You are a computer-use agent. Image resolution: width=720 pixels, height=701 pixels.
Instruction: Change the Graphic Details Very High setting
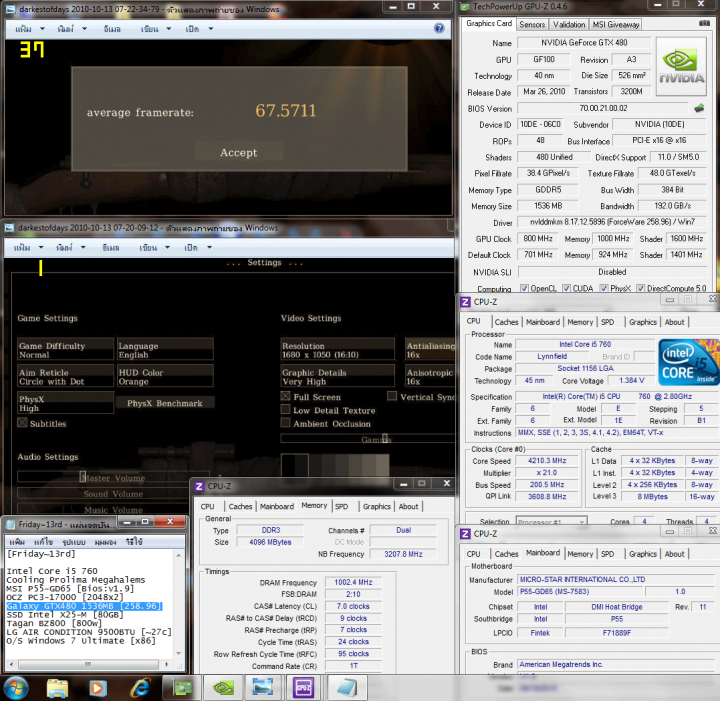pos(338,376)
